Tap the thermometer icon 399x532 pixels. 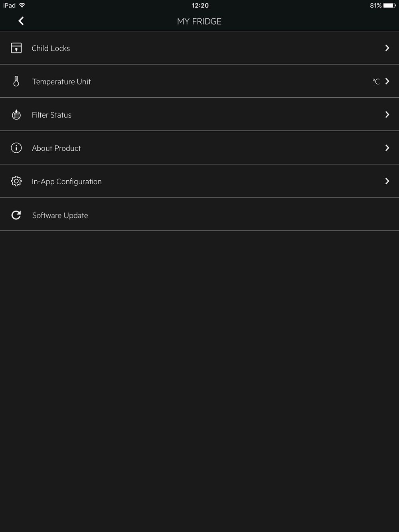[x=16, y=81]
